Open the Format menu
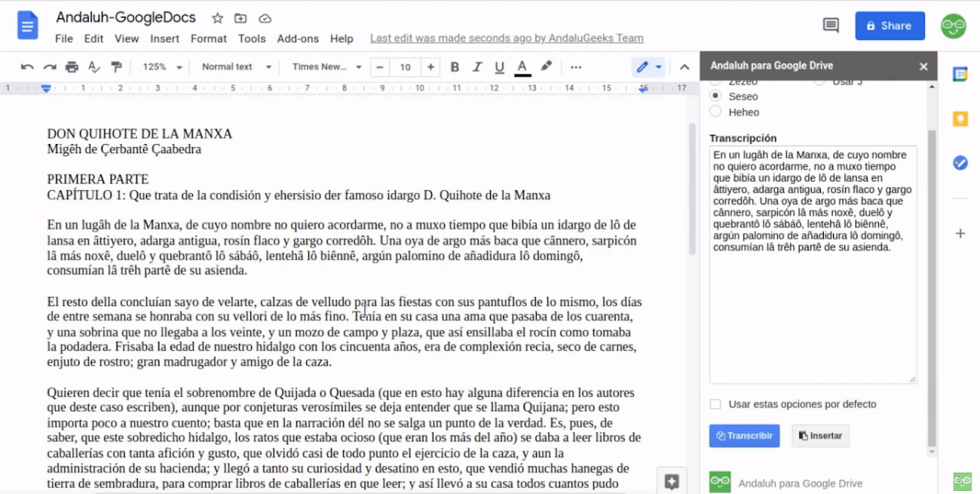 coord(209,38)
